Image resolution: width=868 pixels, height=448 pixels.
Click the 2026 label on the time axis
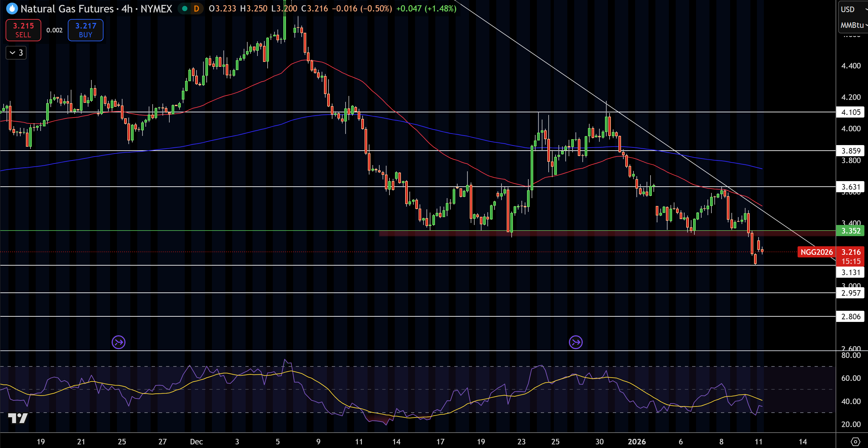pos(636,441)
